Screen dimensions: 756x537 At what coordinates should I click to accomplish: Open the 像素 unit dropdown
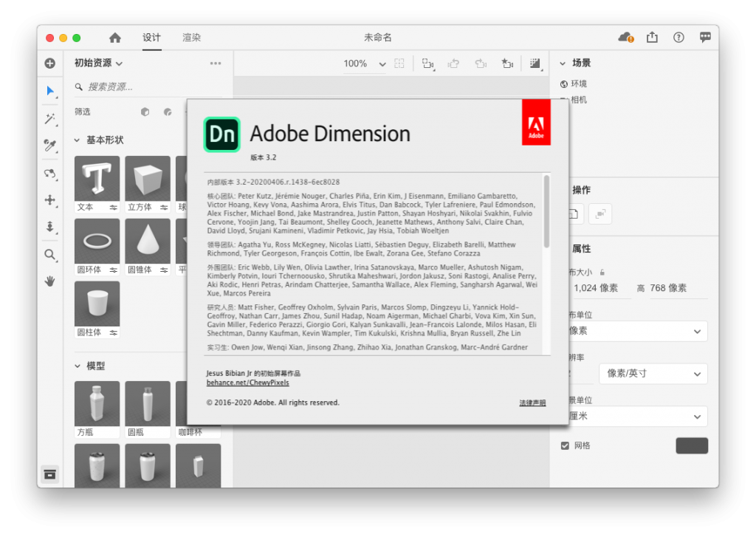637,332
